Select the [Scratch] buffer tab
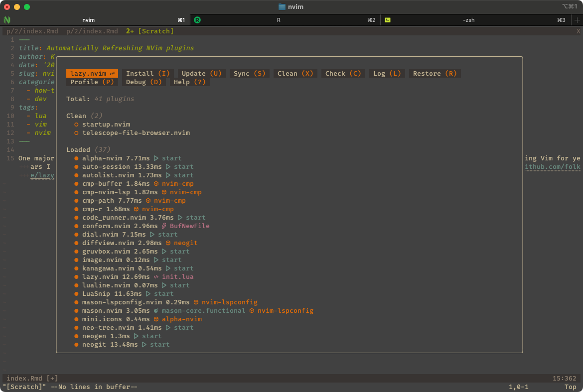The image size is (583, 392). pyautogui.click(x=150, y=31)
